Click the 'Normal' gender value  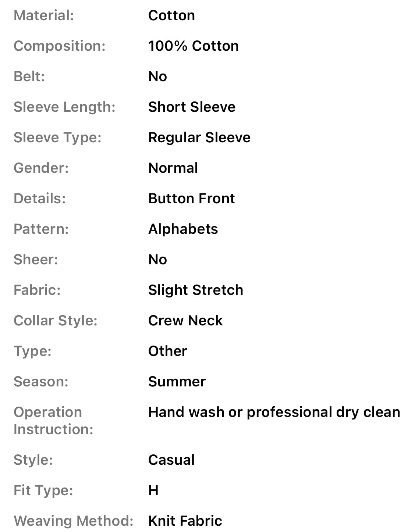(173, 168)
